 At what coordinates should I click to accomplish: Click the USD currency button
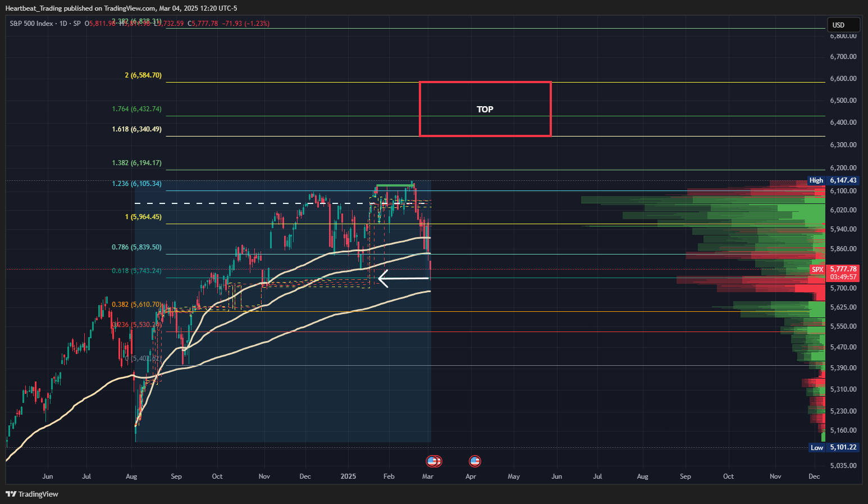843,25
